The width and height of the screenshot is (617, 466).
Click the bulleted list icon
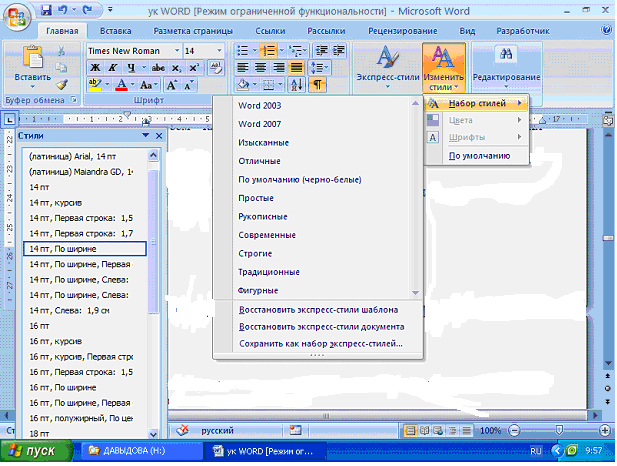pos(242,50)
